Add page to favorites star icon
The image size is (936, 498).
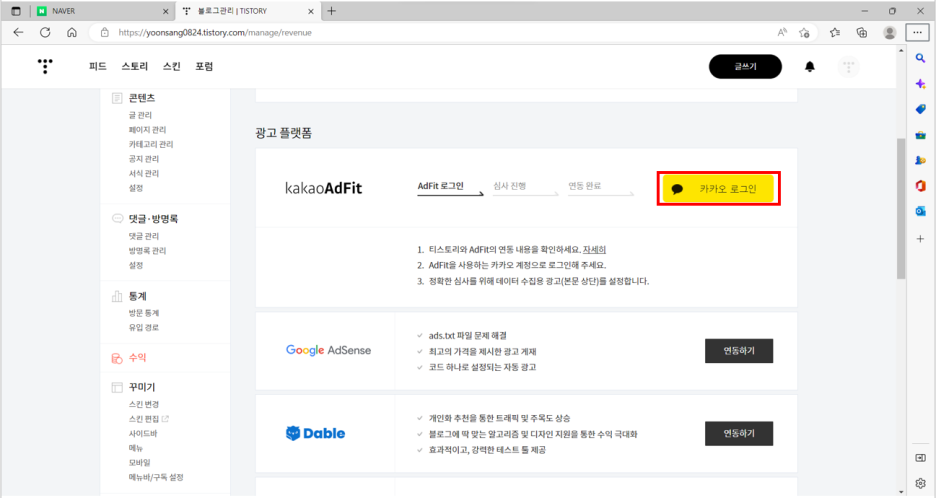coord(804,32)
